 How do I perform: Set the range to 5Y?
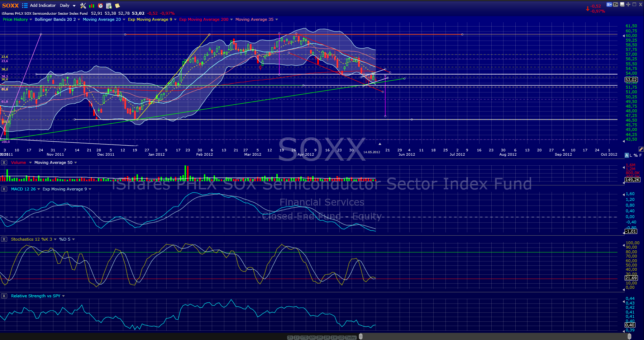pyautogui.click(x=290, y=337)
